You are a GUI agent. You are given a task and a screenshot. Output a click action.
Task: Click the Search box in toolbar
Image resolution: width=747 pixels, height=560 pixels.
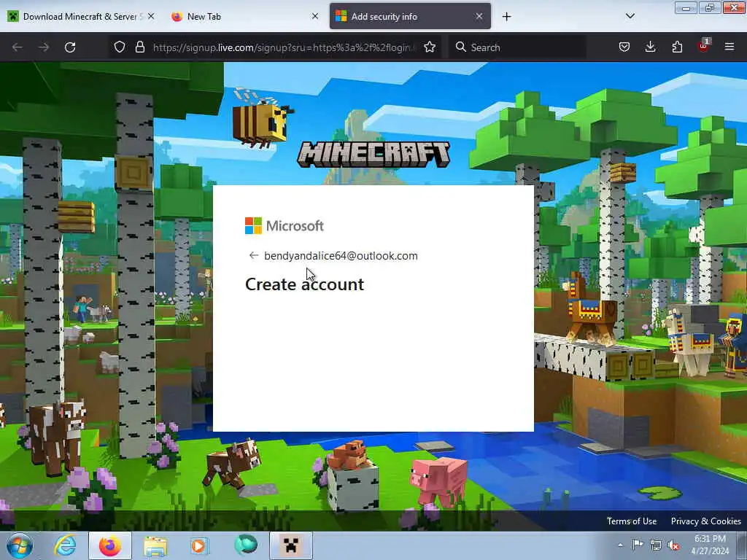point(517,47)
